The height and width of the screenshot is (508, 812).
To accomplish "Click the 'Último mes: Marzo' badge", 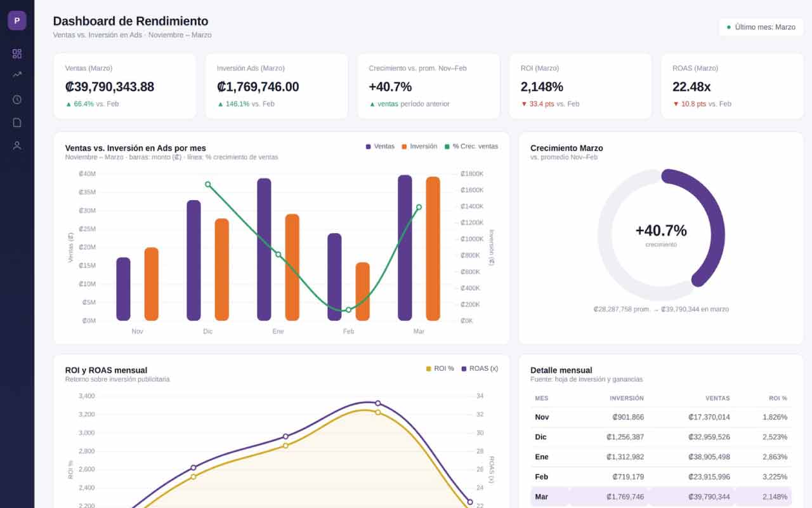I will (x=761, y=27).
